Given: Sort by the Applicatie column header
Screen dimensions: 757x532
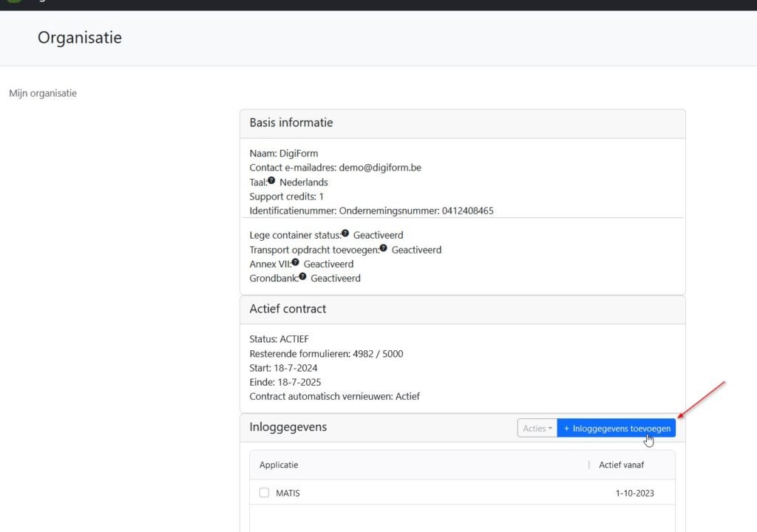Looking at the screenshot, I should tap(279, 465).
